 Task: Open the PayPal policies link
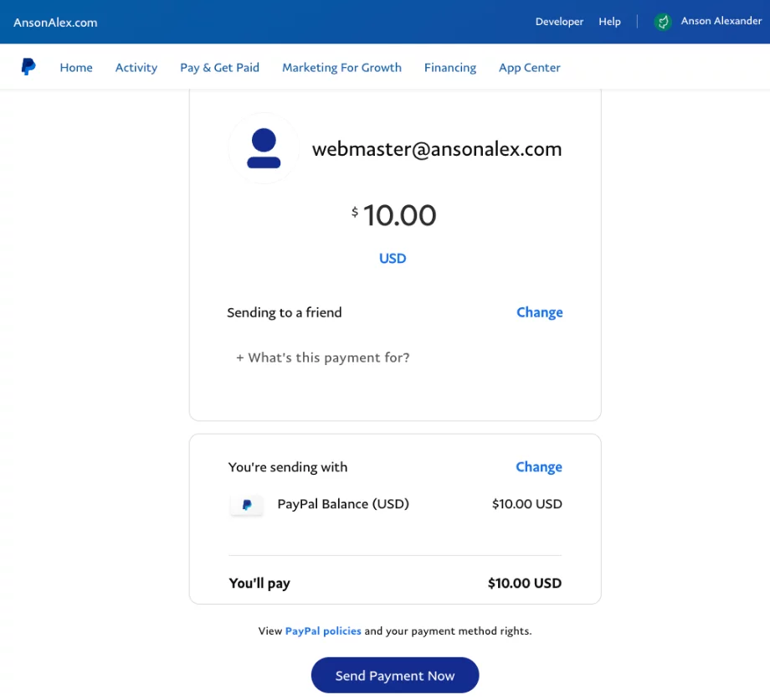323,631
